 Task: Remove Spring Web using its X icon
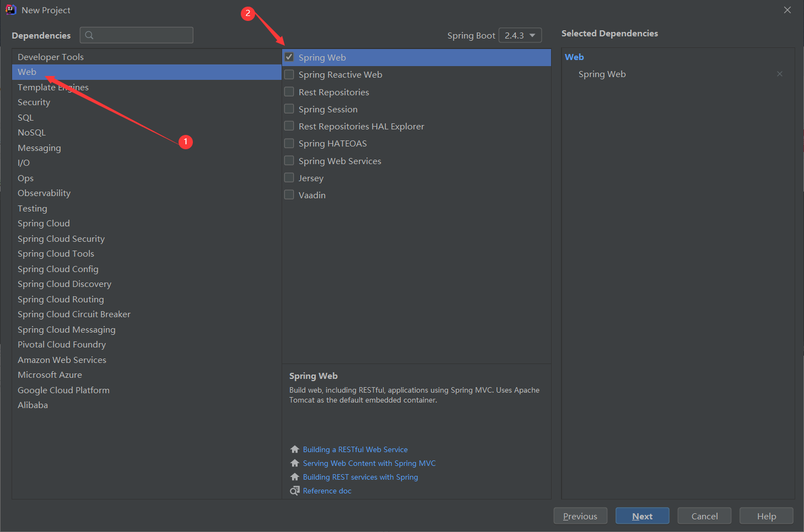click(780, 74)
